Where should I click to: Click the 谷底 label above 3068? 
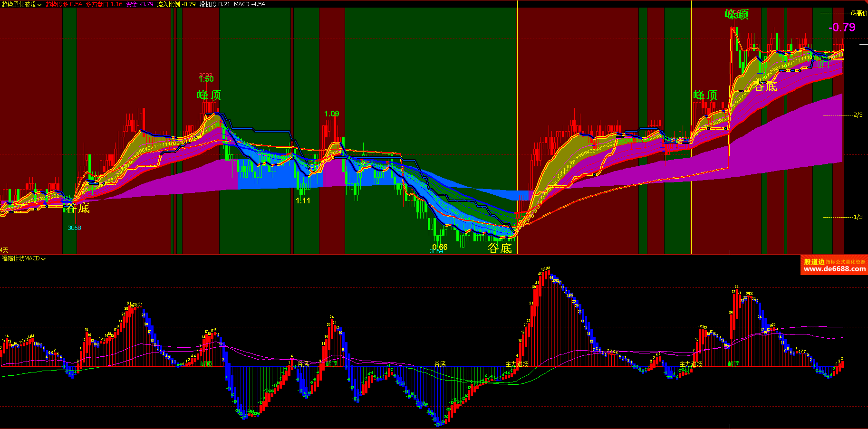click(x=77, y=208)
